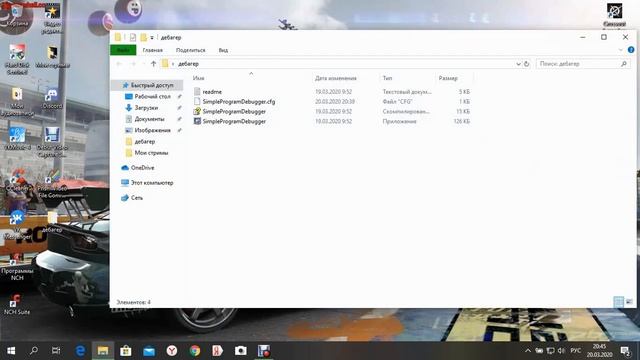Open Task View on taskbar
640x360 pixels.
[x=56, y=351]
